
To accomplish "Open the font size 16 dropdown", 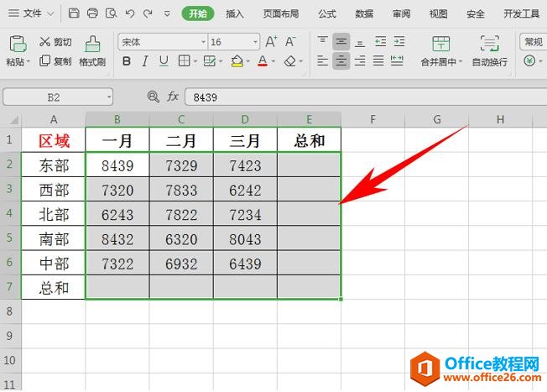I will (255, 42).
